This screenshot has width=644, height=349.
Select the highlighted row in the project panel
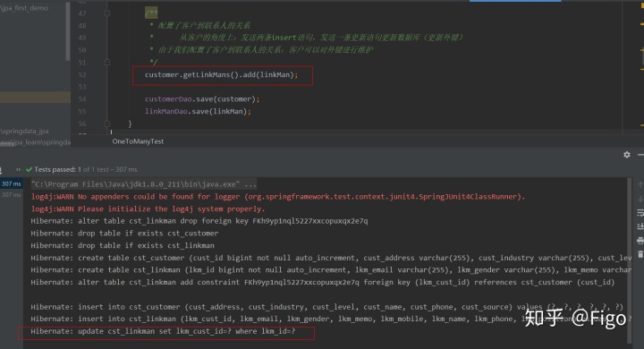(x=35, y=98)
